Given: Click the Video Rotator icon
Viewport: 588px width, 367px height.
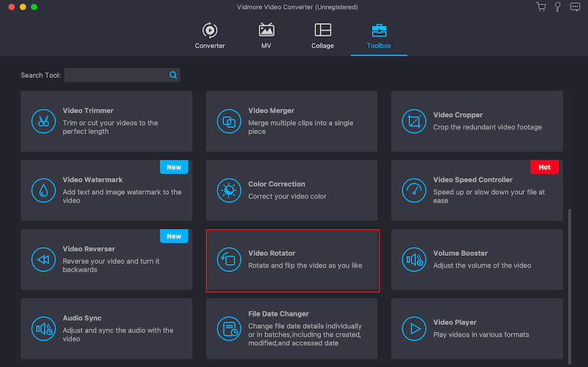Looking at the screenshot, I should click(x=229, y=260).
